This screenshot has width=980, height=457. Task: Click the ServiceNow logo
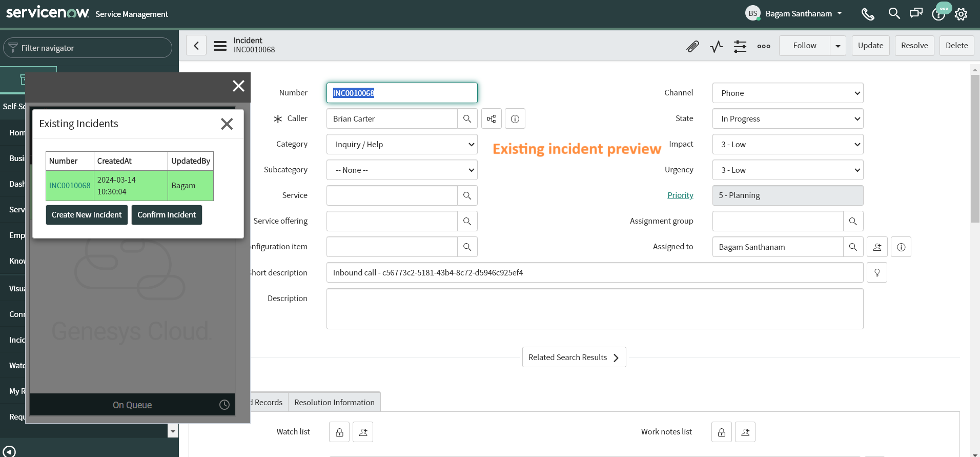(48, 12)
